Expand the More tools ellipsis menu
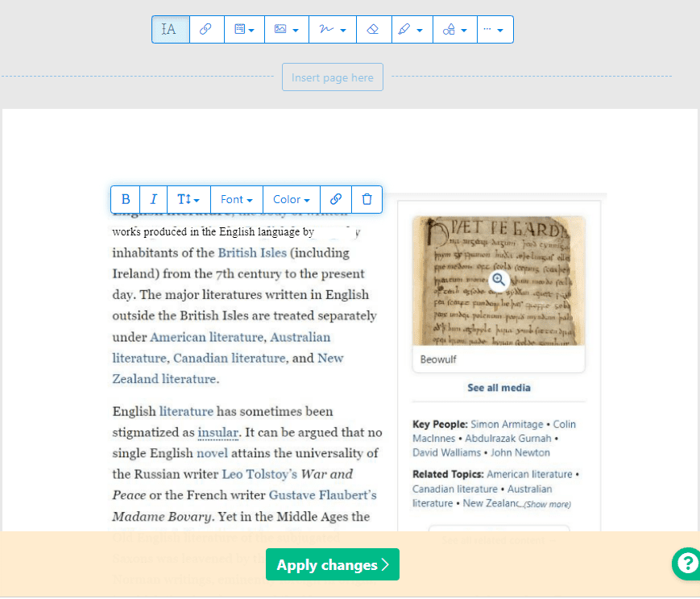The image size is (700, 599). tap(494, 30)
